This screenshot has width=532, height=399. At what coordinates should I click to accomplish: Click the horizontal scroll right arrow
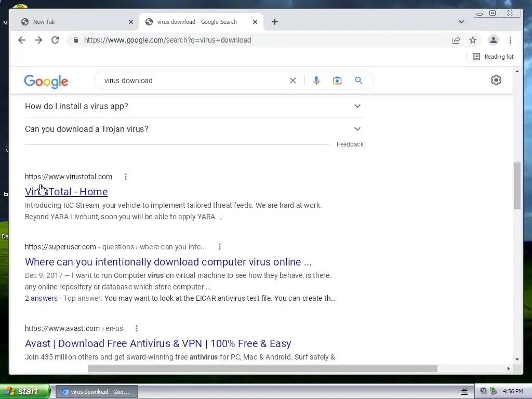(x=508, y=368)
